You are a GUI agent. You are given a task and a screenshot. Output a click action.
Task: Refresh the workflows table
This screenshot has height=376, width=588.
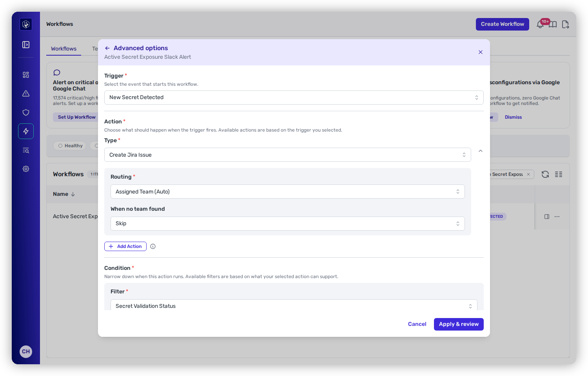[545, 174]
